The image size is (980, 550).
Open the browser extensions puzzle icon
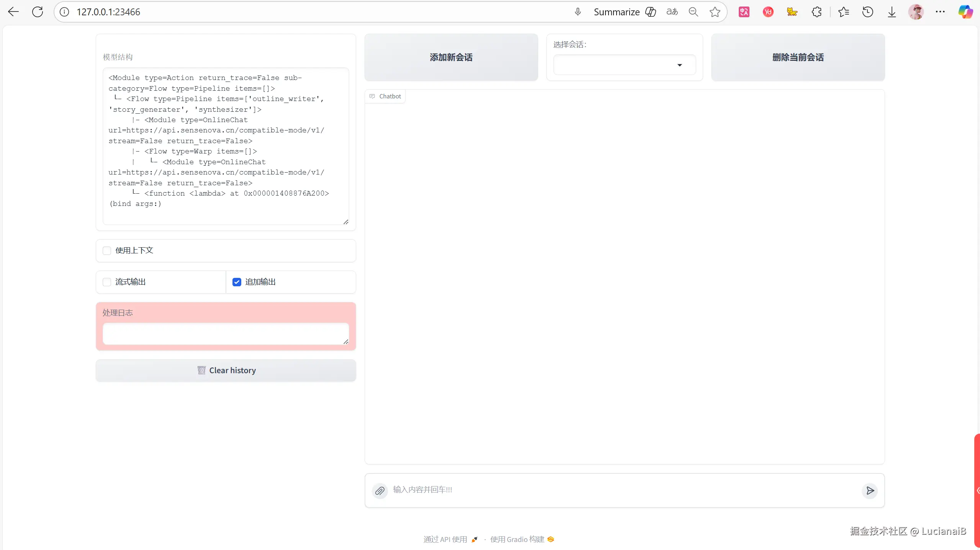pos(816,12)
